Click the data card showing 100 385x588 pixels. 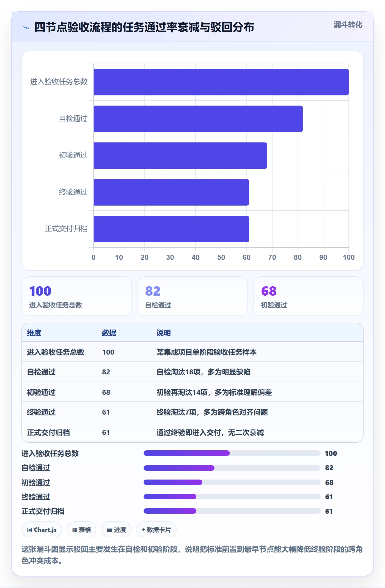[77, 296]
